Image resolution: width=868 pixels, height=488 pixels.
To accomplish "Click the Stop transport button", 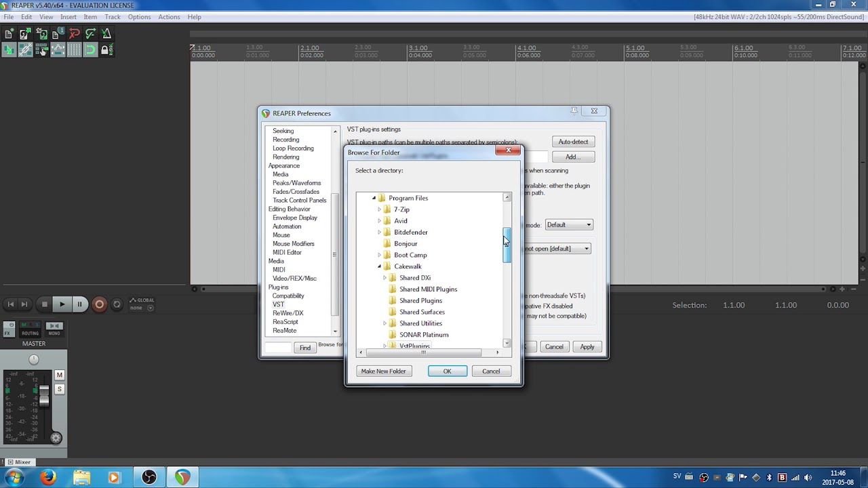I will [45, 304].
